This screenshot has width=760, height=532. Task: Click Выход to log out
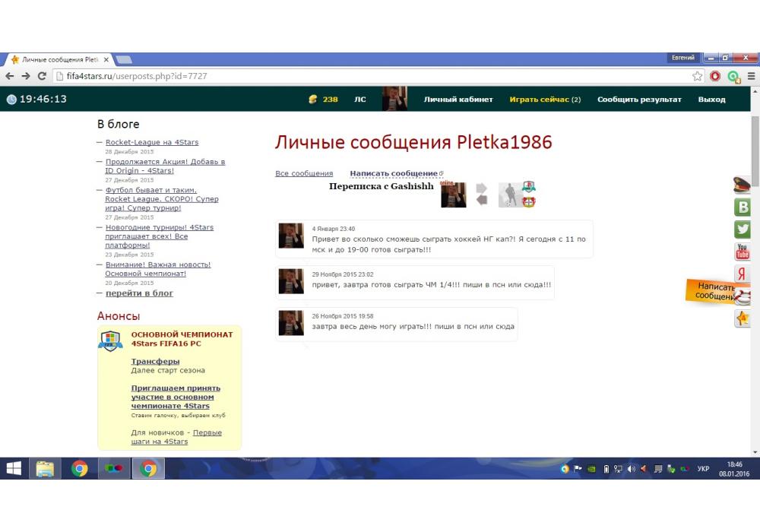click(x=711, y=100)
